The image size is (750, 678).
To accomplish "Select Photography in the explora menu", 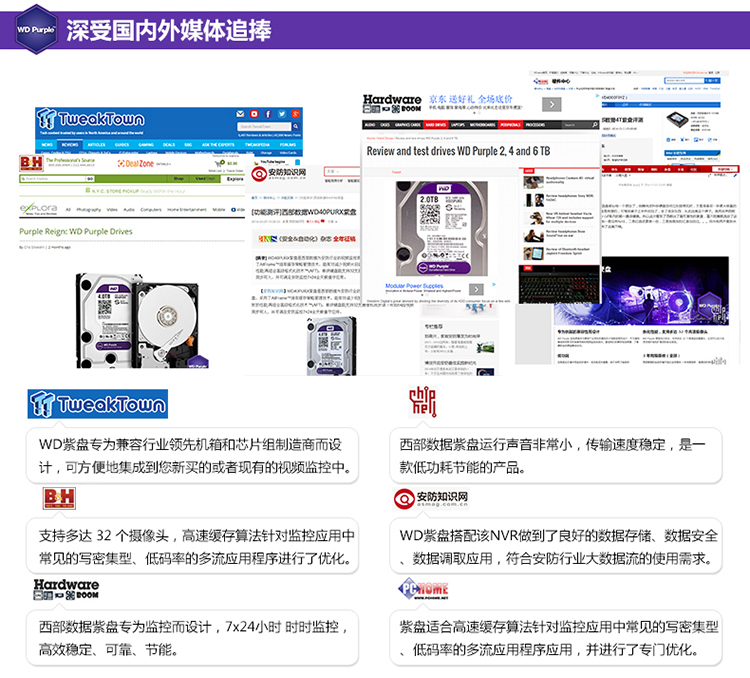I will (x=88, y=210).
